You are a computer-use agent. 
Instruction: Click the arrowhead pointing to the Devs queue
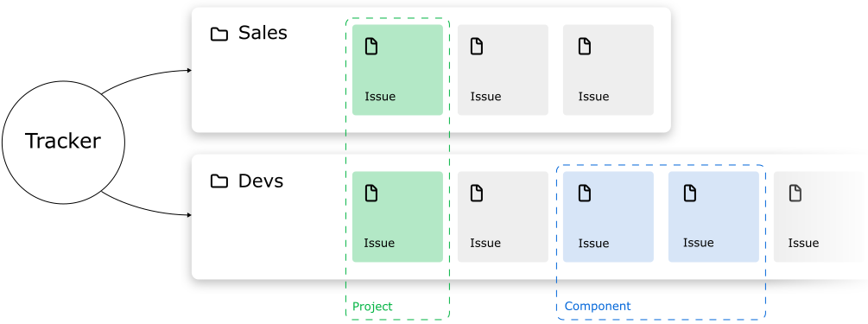189,215
